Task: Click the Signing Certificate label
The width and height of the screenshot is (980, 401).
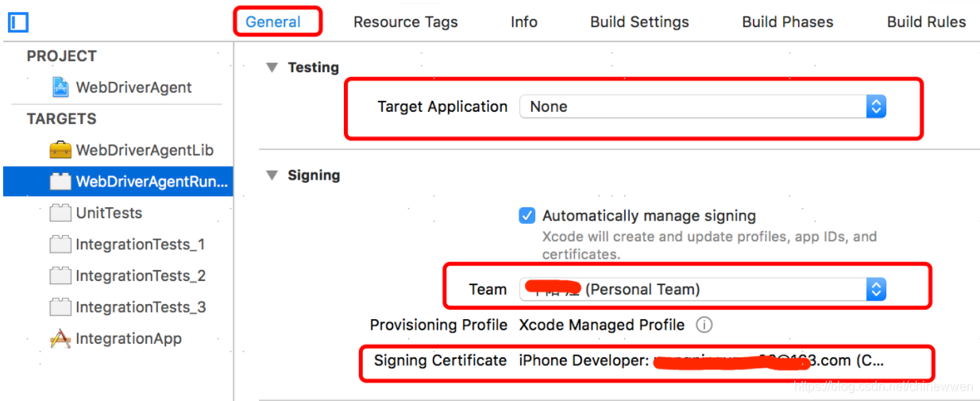Action: pyautogui.click(x=440, y=361)
